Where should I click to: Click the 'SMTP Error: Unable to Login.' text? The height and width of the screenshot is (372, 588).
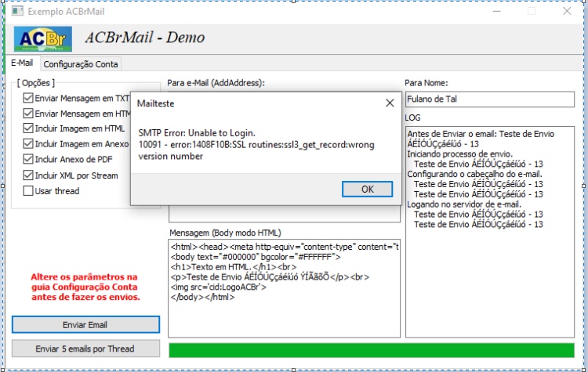[x=197, y=133]
